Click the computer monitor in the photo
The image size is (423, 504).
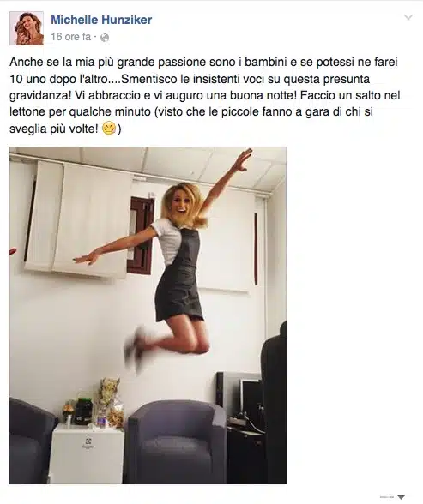pos(239,395)
